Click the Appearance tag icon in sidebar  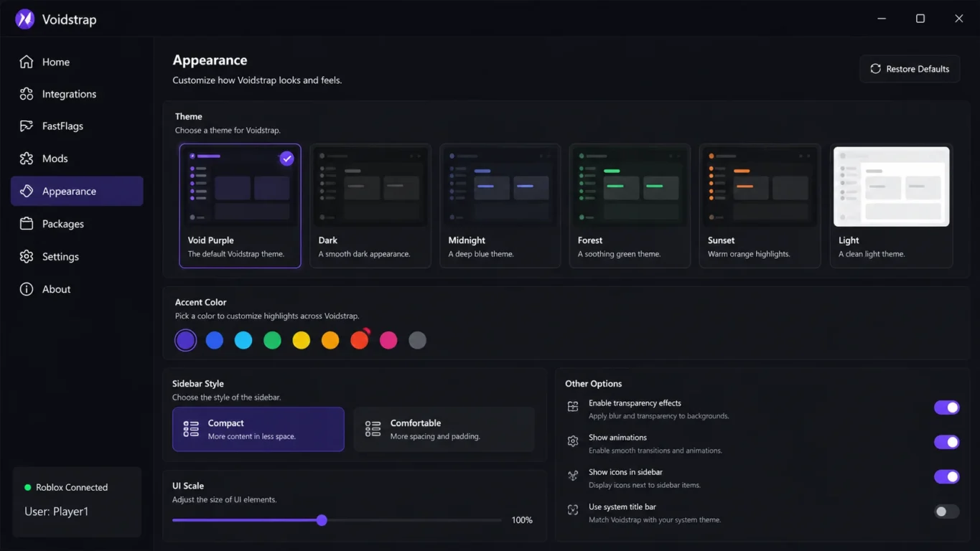[x=27, y=191]
